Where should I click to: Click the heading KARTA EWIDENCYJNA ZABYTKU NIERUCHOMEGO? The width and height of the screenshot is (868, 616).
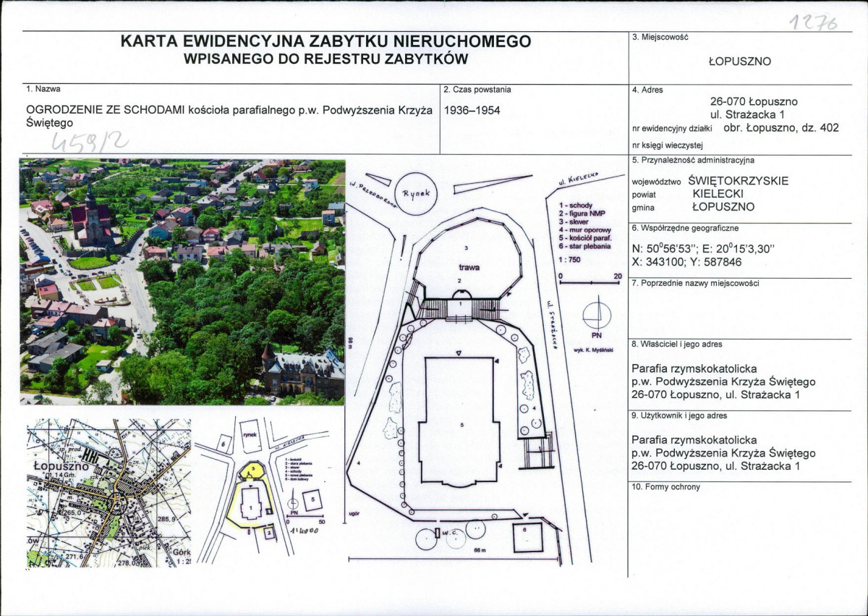pos(325,42)
